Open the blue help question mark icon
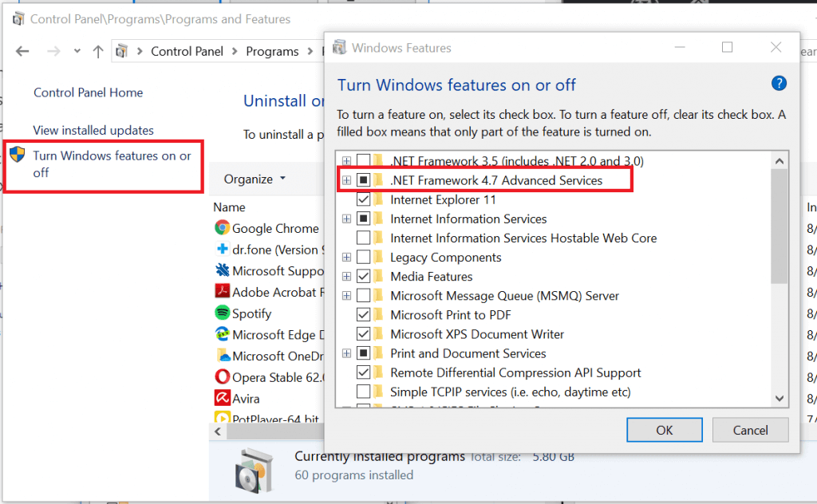817x504 pixels. click(x=779, y=84)
